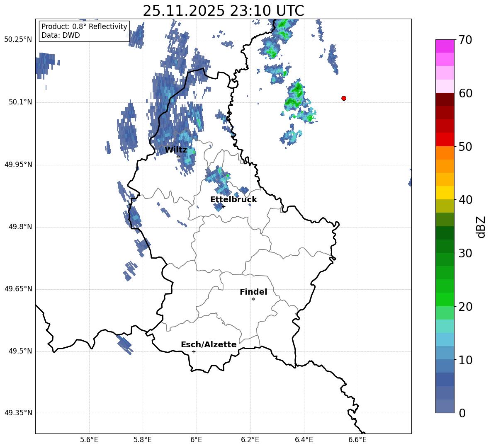
Task: Click the 49.8°N latitude label
Action: tap(20, 227)
